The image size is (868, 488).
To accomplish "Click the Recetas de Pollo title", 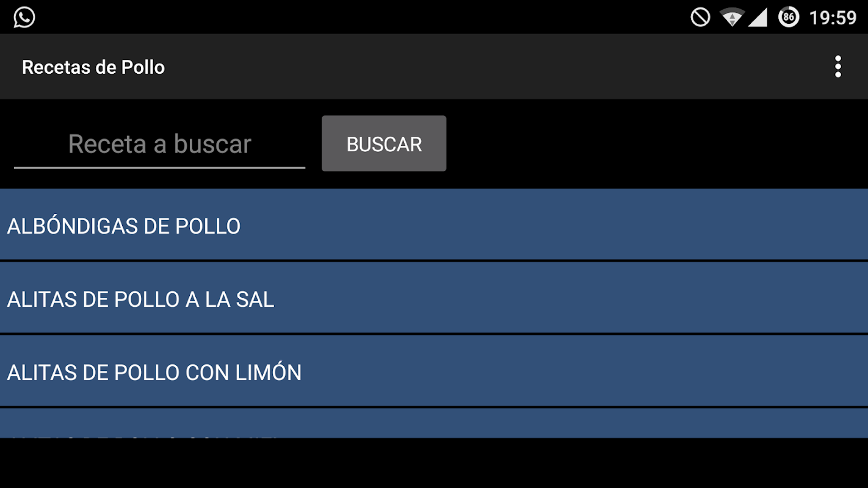I will coord(93,67).
